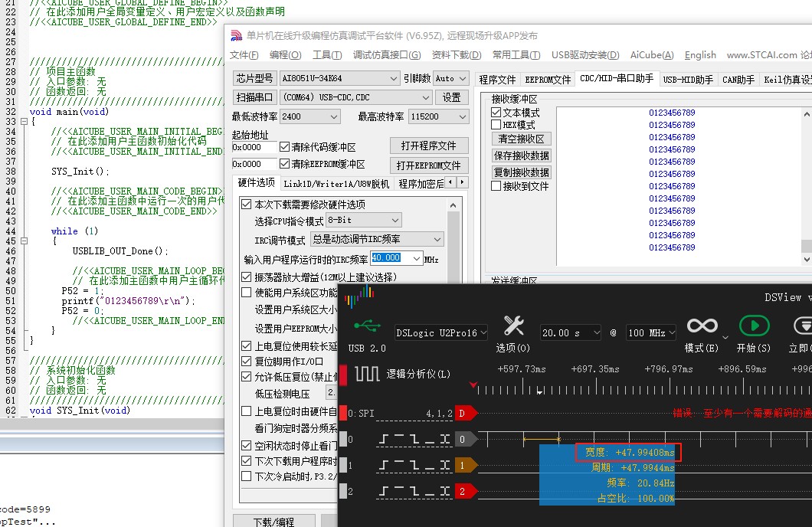Click the red D tag of SPI decoder
Screen dimensions: 812x527
click(x=465, y=413)
